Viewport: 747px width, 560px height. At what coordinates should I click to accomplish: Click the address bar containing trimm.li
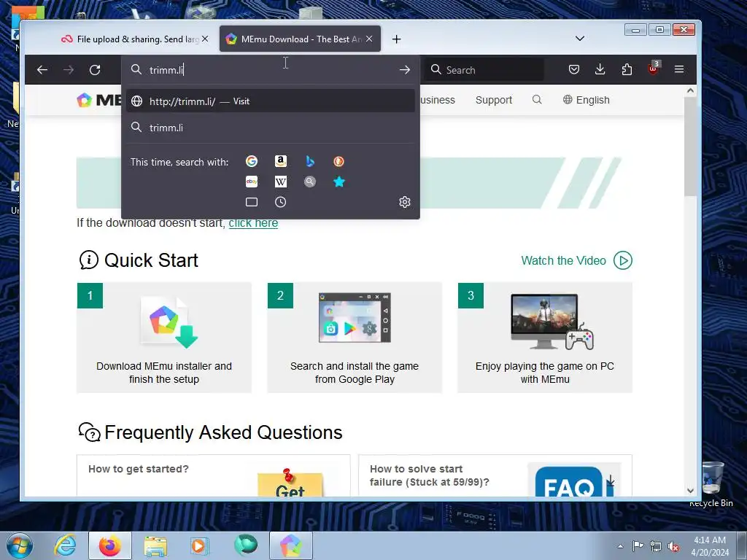[x=271, y=70]
